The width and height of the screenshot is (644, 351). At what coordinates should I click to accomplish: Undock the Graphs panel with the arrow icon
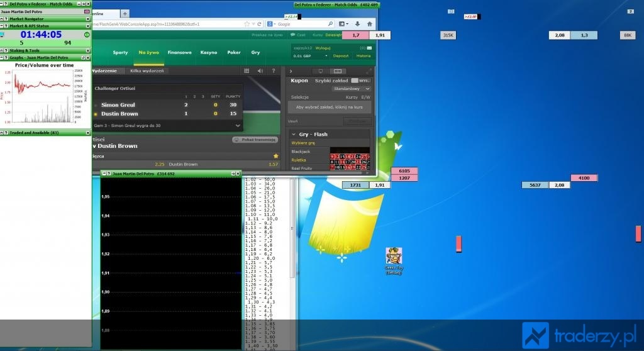click(x=84, y=57)
